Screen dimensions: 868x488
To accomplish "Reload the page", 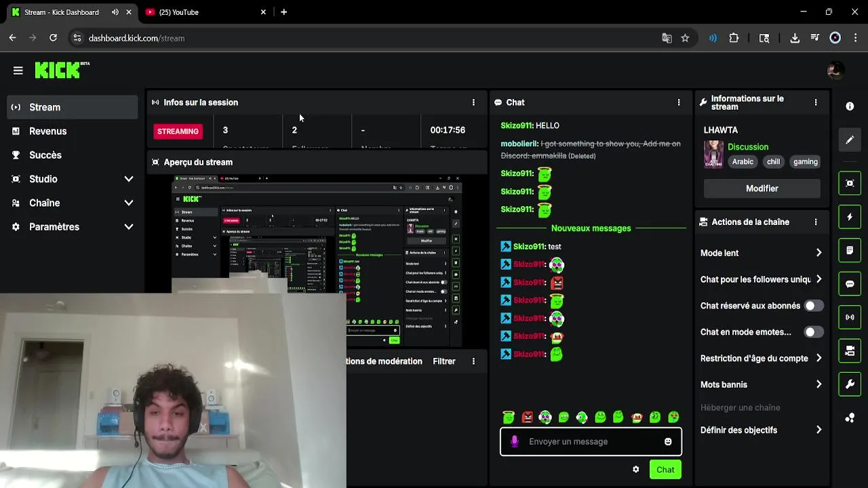I will (53, 38).
